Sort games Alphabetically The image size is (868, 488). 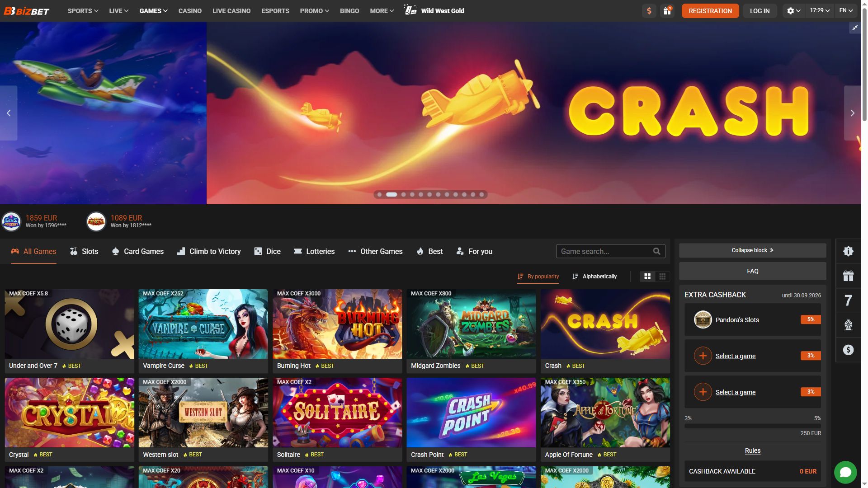pyautogui.click(x=594, y=277)
